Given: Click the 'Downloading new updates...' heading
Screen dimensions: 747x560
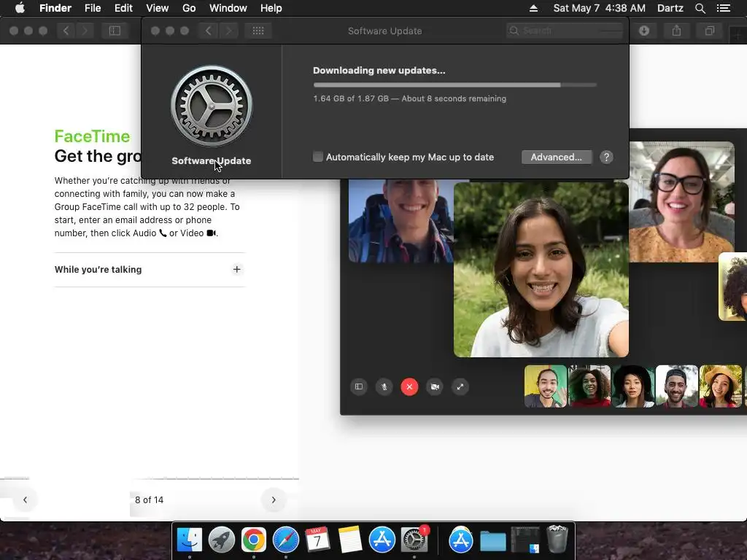Looking at the screenshot, I should [x=379, y=71].
